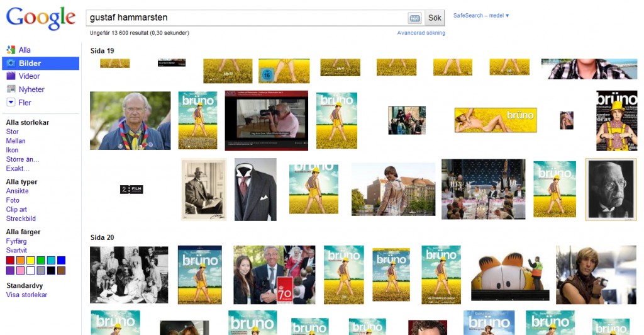Pick the blue color swatch
This screenshot has height=335, width=644.
pos(61,260)
